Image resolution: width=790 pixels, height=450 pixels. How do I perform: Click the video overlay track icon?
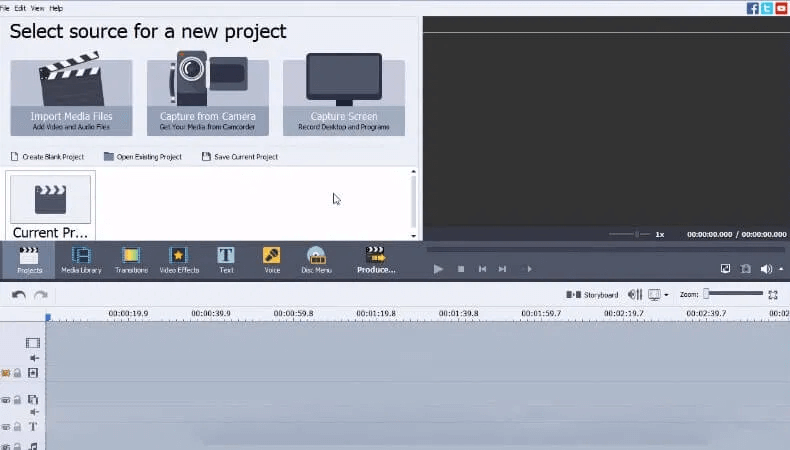(x=33, y=400)
